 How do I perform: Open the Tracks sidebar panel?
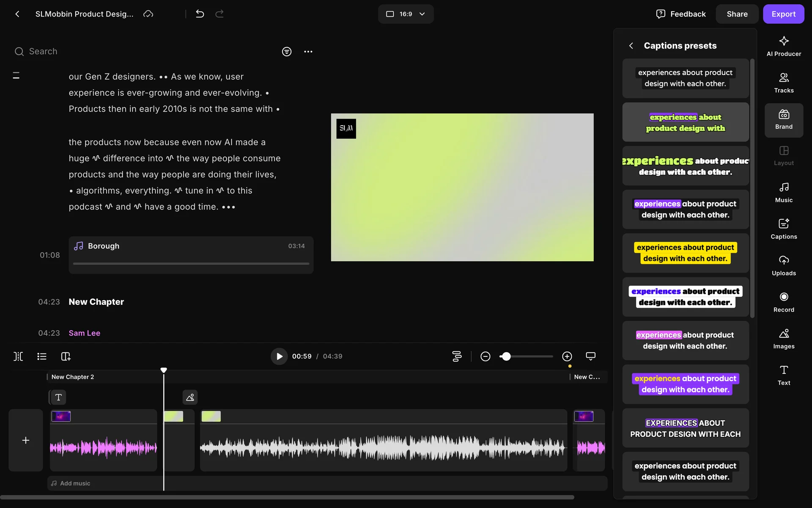pos(783,83)
